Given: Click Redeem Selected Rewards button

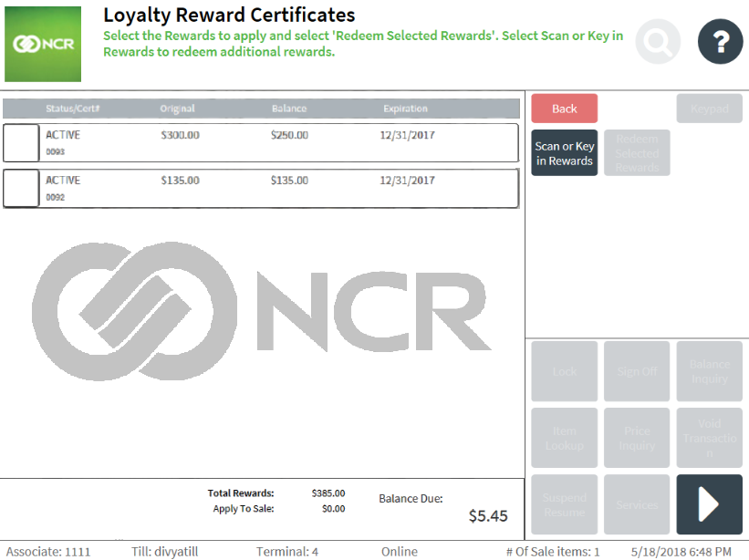Looking at the screenshot, I should pyautogui.click(x=637, y=153).
